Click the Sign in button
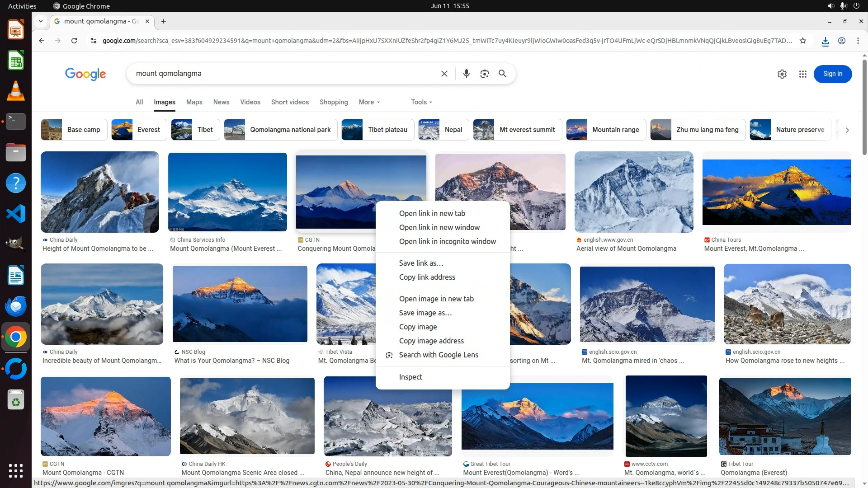This screenshot has height=488, width=868. 832,74
